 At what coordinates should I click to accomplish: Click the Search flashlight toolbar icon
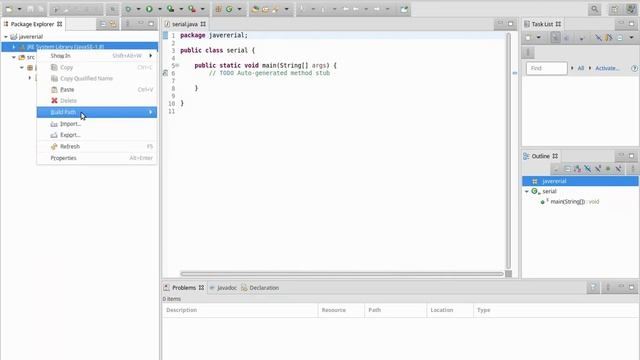click(x=276, y=9)
